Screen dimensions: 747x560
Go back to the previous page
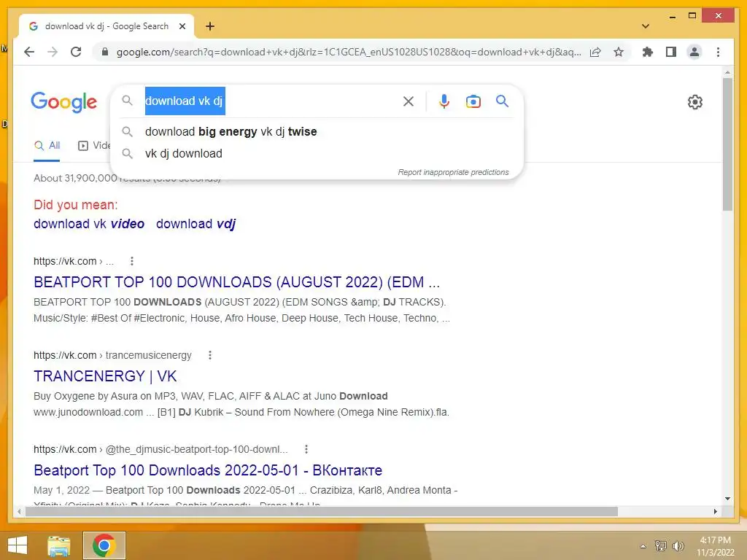point(29,52)
